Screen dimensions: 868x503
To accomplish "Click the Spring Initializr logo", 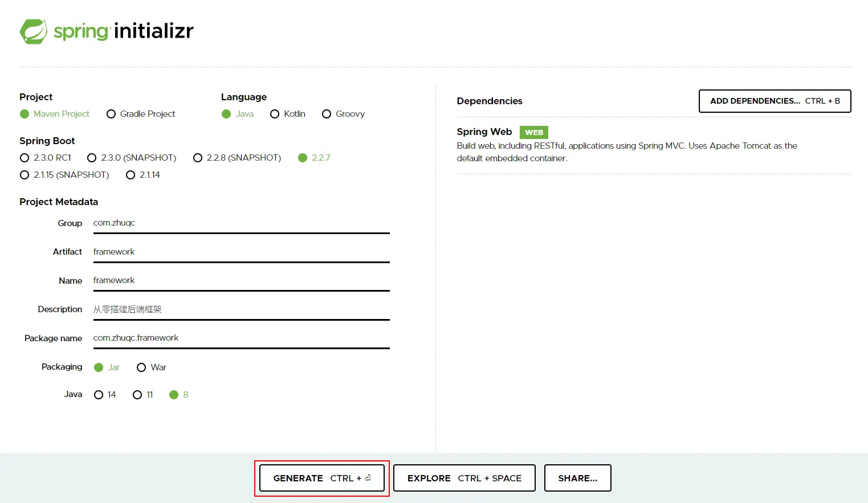I will pyautogui.click(x=107, y=31).
